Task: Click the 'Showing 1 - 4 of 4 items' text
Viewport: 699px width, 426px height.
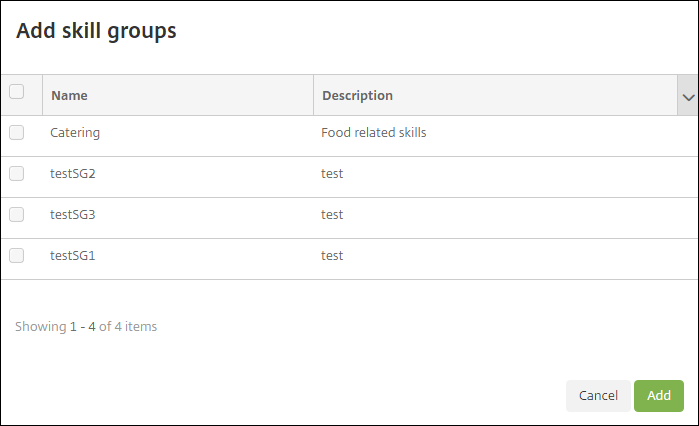Action: pos(86,326)
